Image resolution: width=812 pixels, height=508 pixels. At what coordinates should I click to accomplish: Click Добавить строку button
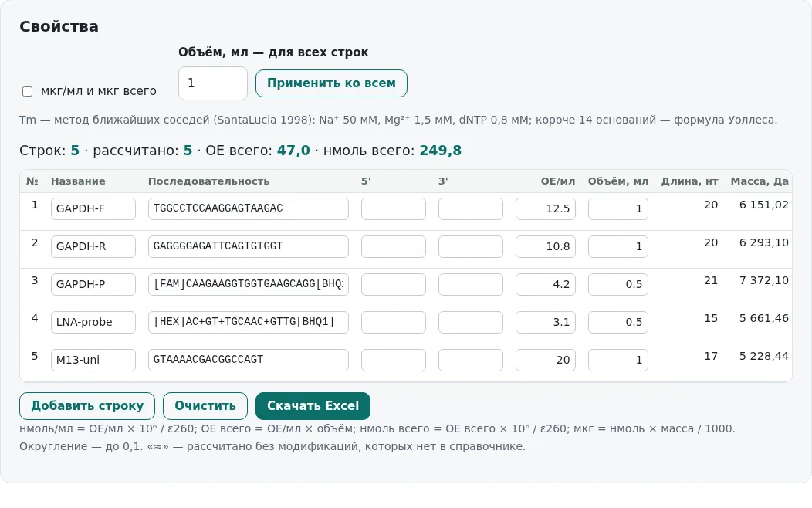[87, 406]
